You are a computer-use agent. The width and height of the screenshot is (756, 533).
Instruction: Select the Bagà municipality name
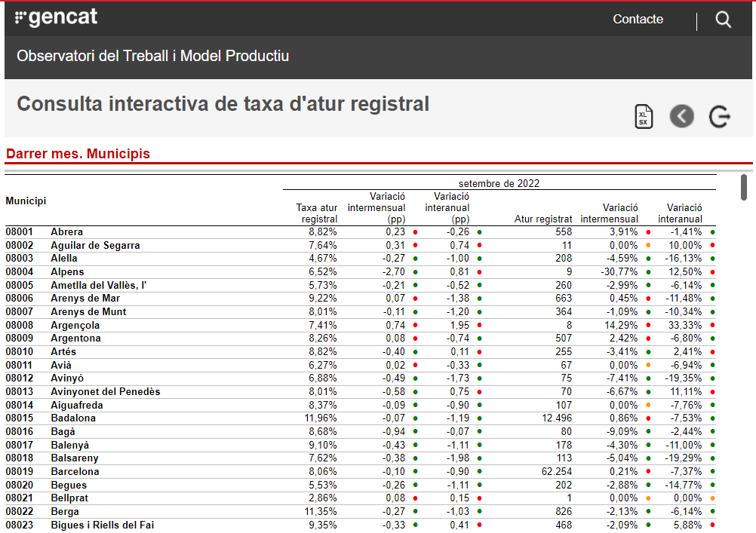[63, 432]
